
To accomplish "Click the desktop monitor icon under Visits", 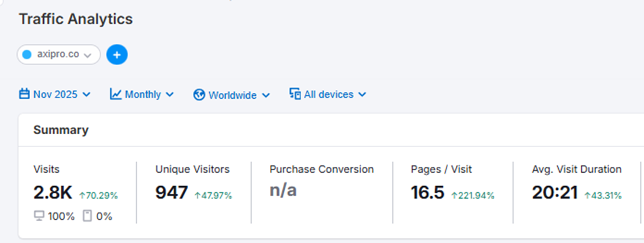I will click(x=39, y=216).
